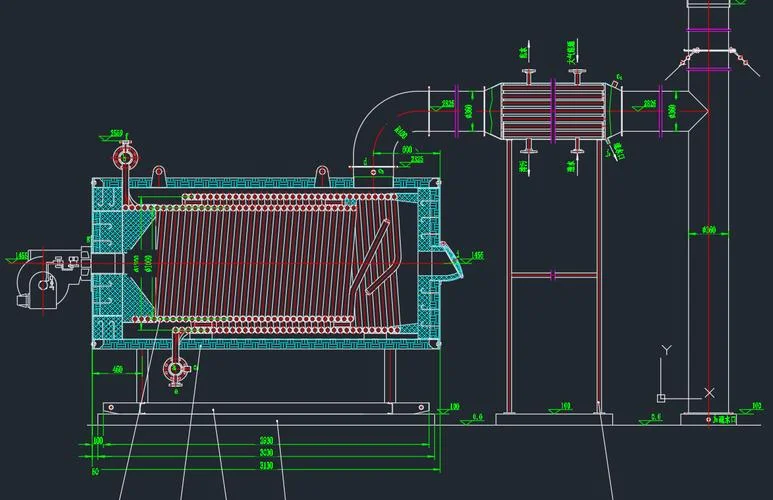This screenshot has width=773, height=500.
Task: Pick the 50 dimension at the bottom left
Action: (x=95, y=471)
